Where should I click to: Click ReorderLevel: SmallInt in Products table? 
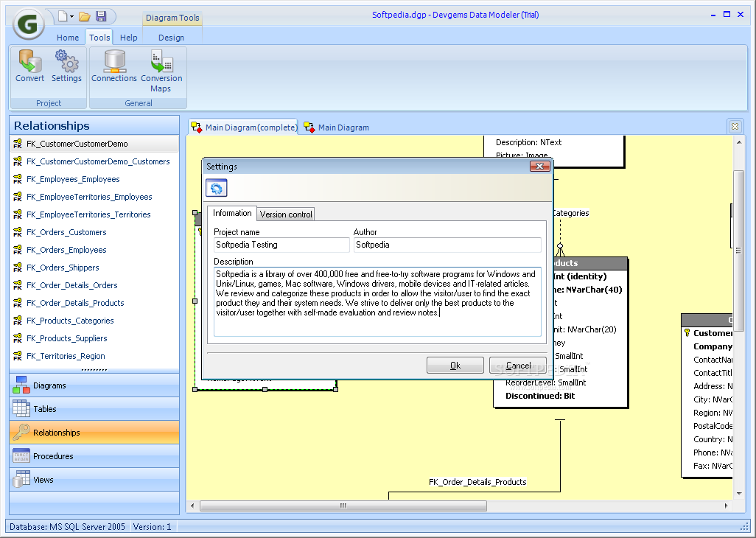(x=546, y=382)
